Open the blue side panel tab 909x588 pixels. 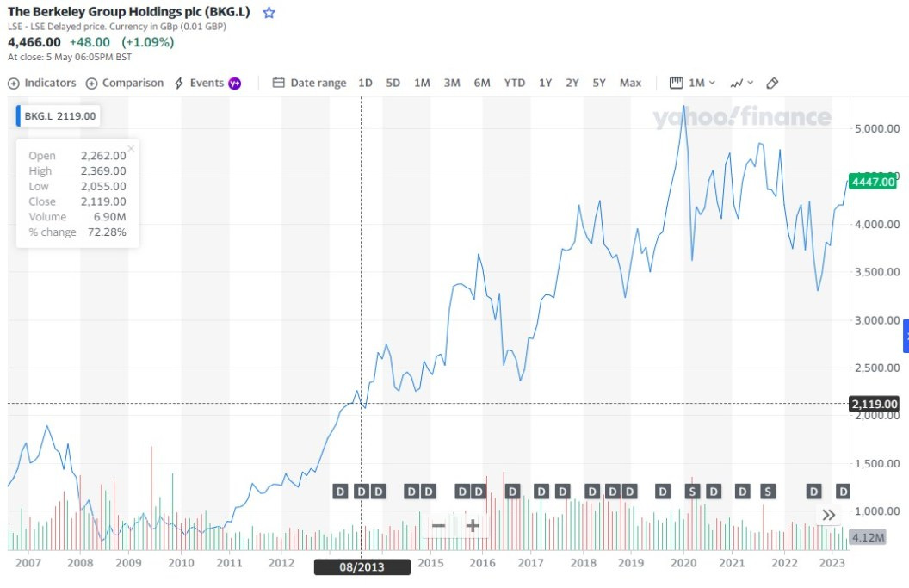pos(906,335)
